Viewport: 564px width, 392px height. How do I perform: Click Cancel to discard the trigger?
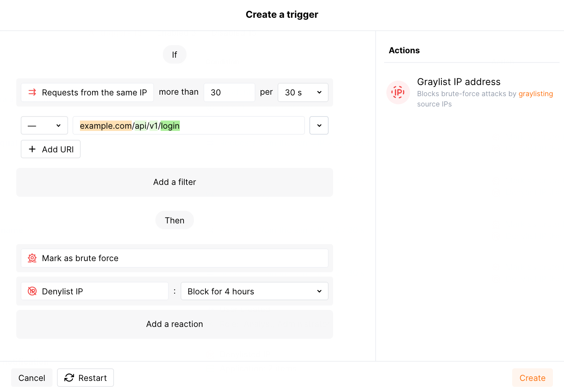pyautogui.click(x=32, y=378)
